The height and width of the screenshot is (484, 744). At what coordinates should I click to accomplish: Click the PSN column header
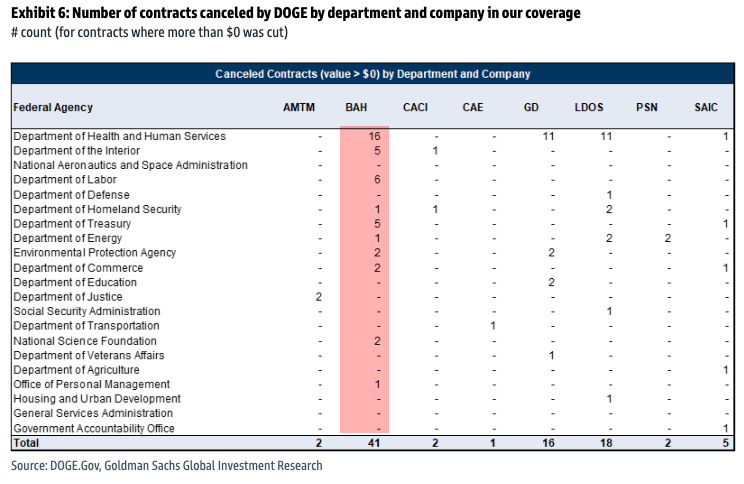pyautogui.click(x=647, y=107)
